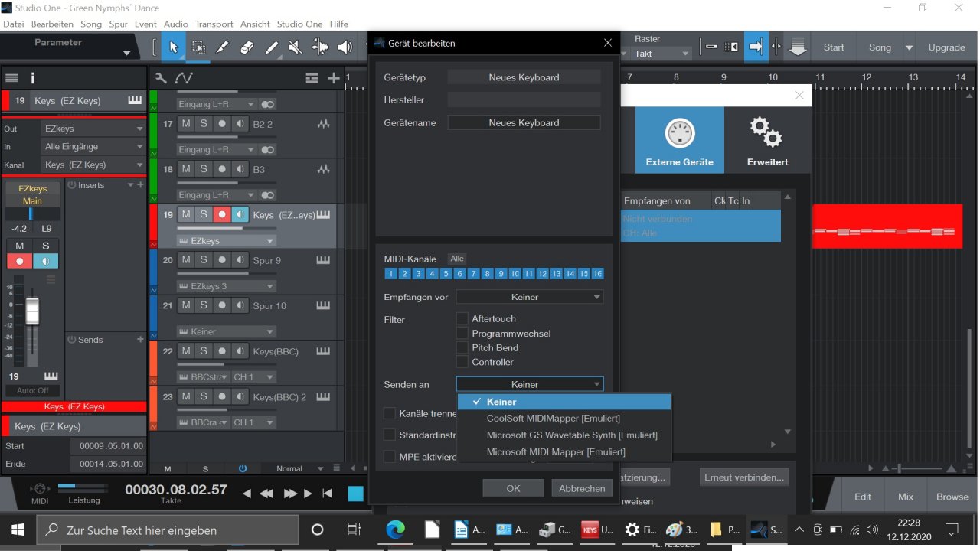Screen dimensions: 980x554
Task: Enable the Programmwechsel filter checkbox
Action: click(x=462, y=333)
